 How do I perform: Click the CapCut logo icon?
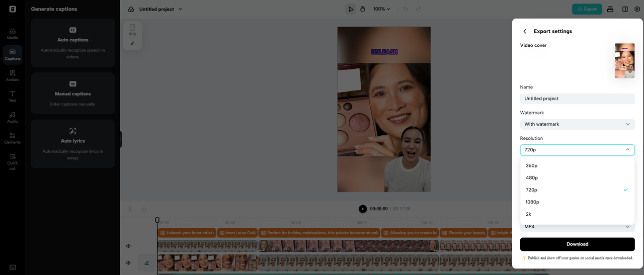tap(12, 9)
